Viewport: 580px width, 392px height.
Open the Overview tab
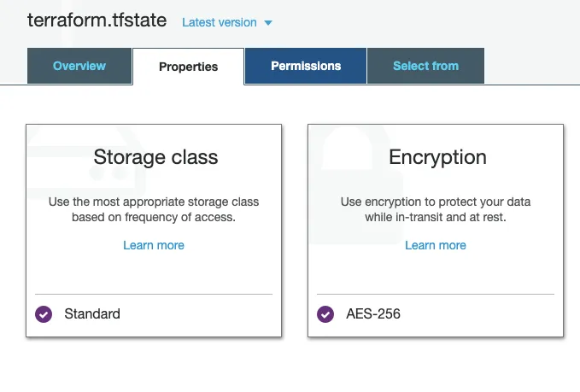click(79, 66)
